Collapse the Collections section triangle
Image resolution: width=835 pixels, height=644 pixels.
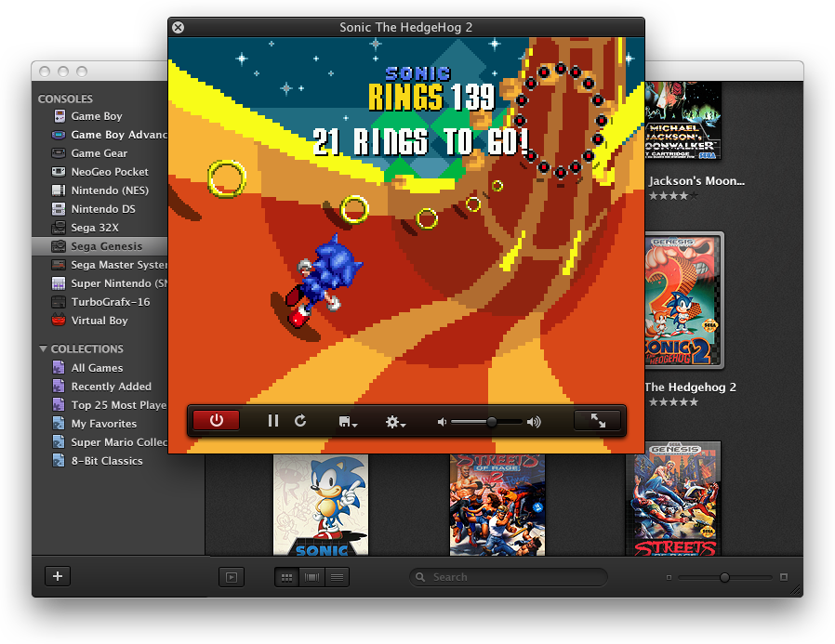[43, 349]
